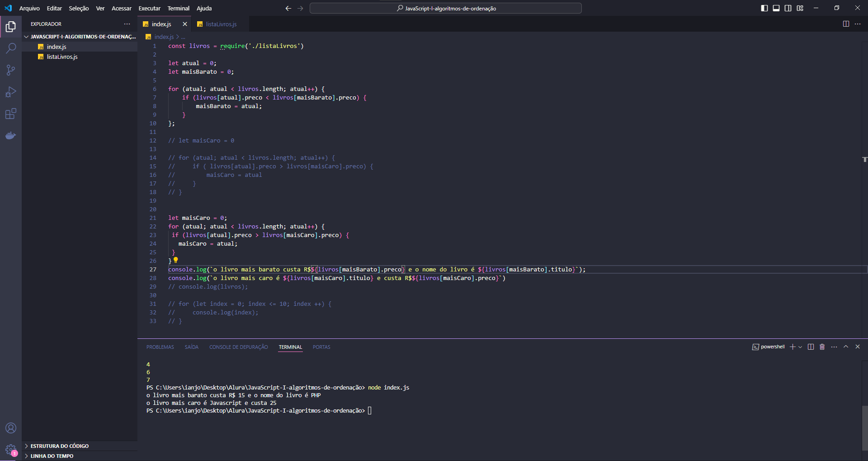Maximize the panel with the chevron up
Viewport: 868px width, 461px height.
point(846,347)
